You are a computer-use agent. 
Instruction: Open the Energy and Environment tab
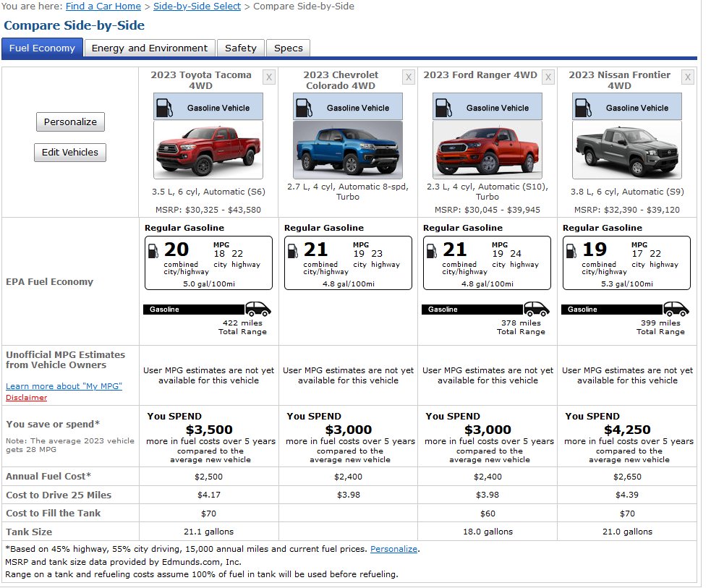(x=150, y=48)
